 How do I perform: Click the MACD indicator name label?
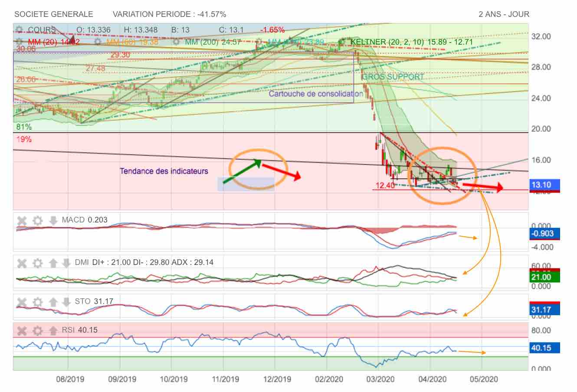coord(73,220)
